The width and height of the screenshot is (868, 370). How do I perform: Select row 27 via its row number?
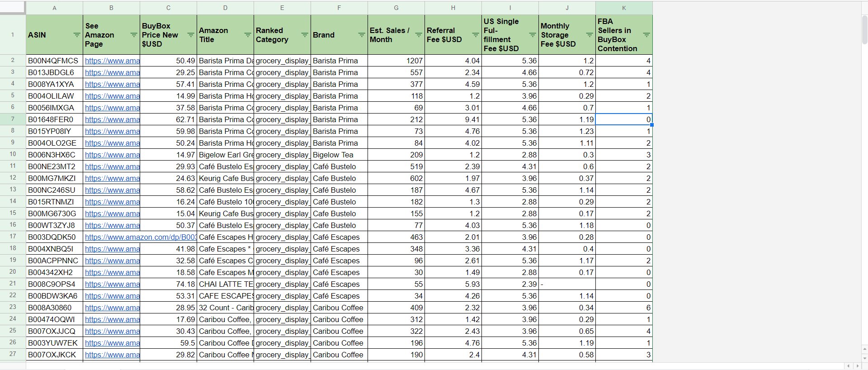click(x=13, y=355)
